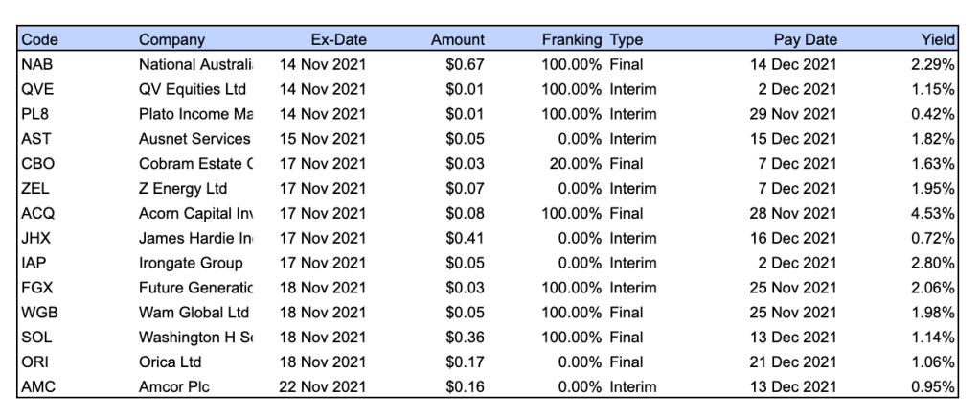Click the Wam Global Ltd cell
Screen dimensions: 980x420
194,313
